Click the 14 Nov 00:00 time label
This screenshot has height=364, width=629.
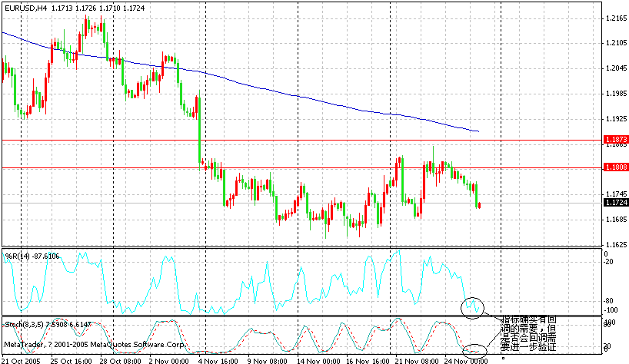click(318, 361)
